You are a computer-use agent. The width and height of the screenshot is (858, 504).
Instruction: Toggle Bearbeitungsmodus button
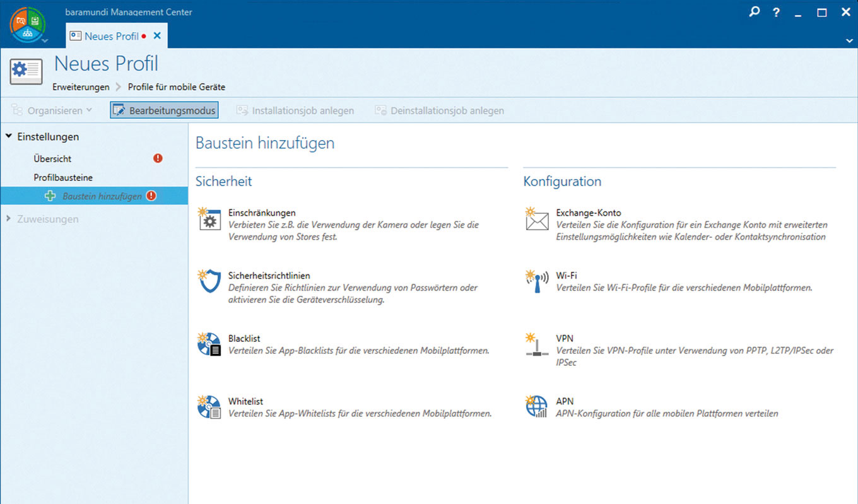click(x=164, y=110)
